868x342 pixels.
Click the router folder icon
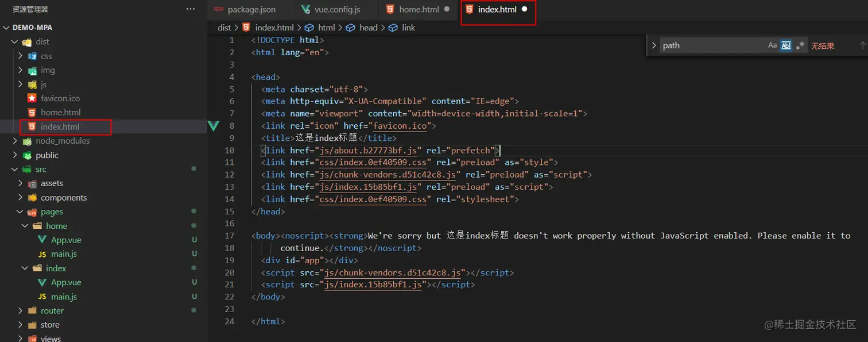[x=32, y=311]
